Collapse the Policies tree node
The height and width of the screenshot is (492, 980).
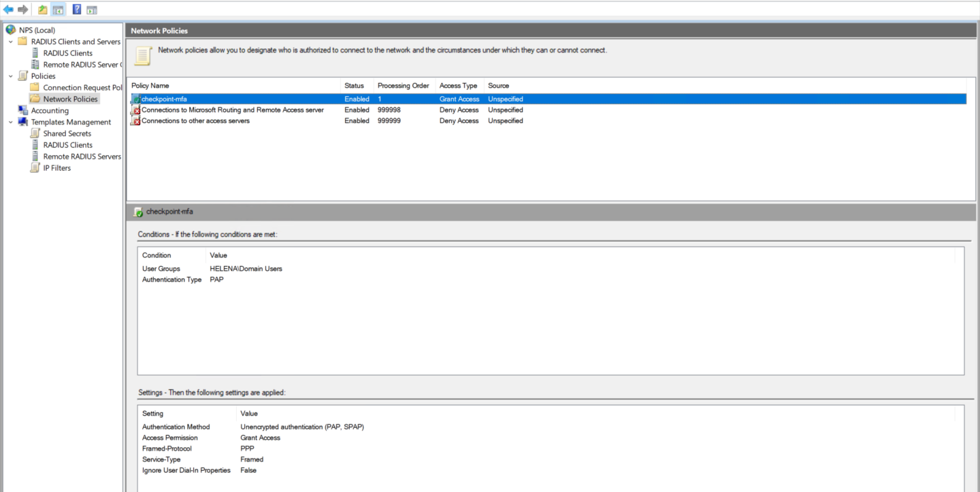(11, 76)
